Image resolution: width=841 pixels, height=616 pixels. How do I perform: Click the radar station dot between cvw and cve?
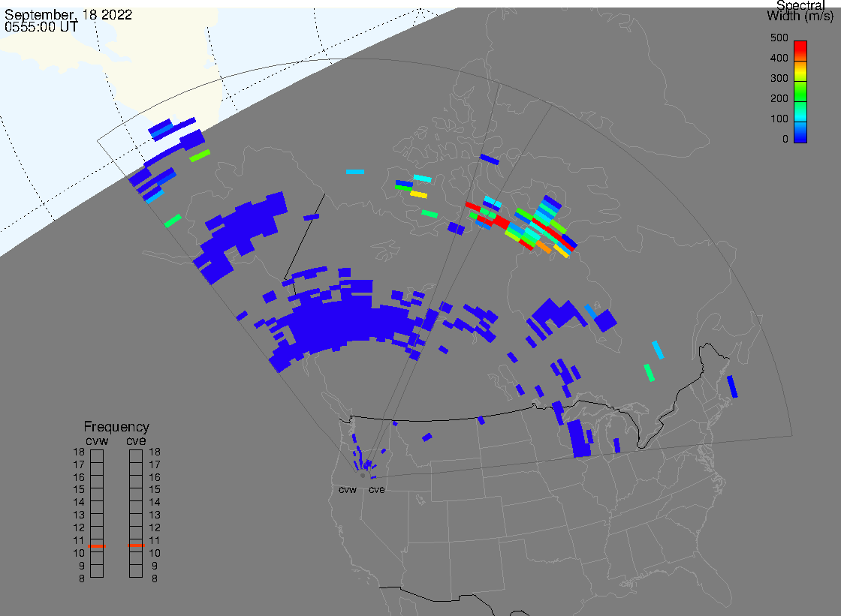click(x=363, y=476)
